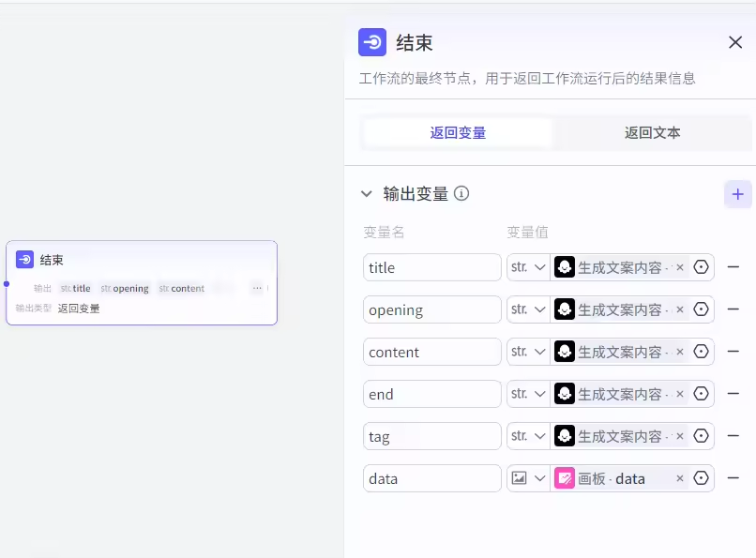Open the image type dropdown for data variable
The image size is (756, 558).
528,478
